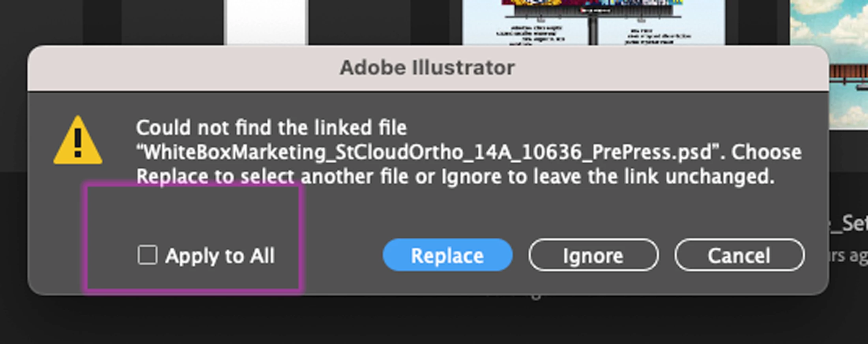
Task: Click the dark thumbnail right of white document
Action: (x=360, y=22)
